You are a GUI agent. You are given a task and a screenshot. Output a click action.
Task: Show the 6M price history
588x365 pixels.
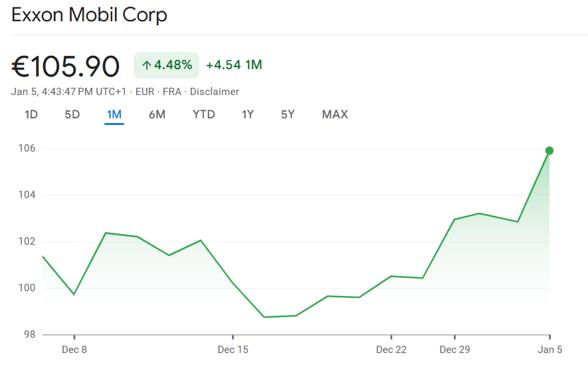[x=157, y=114]
